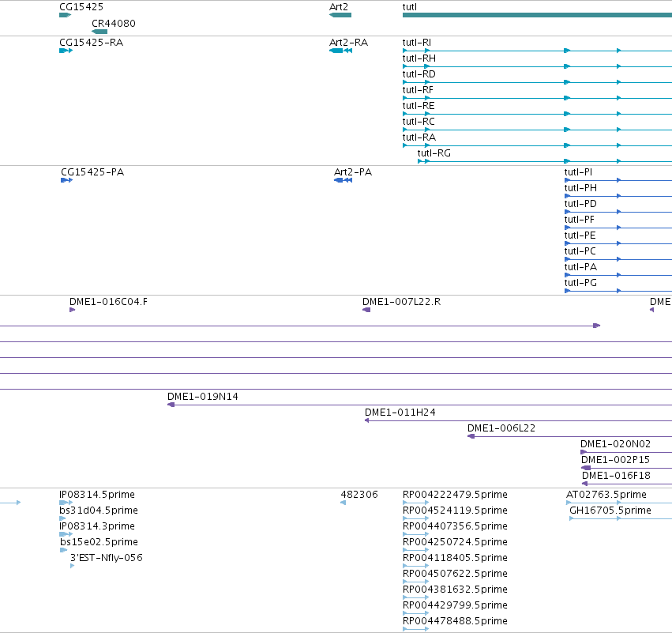Click RP004407356.5prime EST label
The image size is (672, 633).
[x=455, y=527]
